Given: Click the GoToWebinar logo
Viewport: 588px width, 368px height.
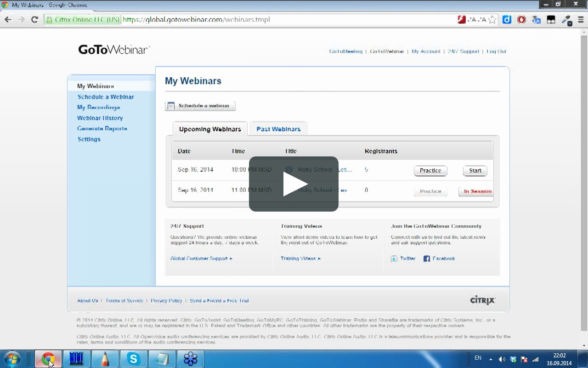Looking at the screenshot, I should click(114, 50).
